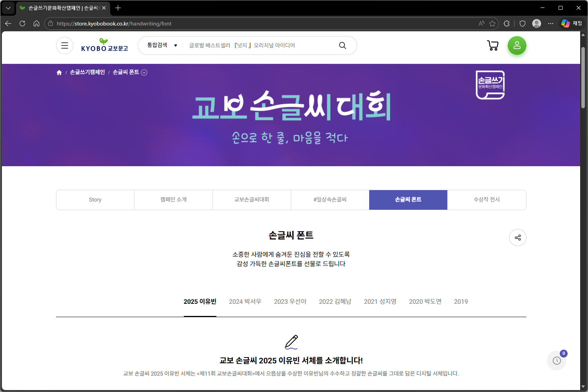
Task: Select the 2021 성지영 font tab
Action: click(x=380, y=302)
